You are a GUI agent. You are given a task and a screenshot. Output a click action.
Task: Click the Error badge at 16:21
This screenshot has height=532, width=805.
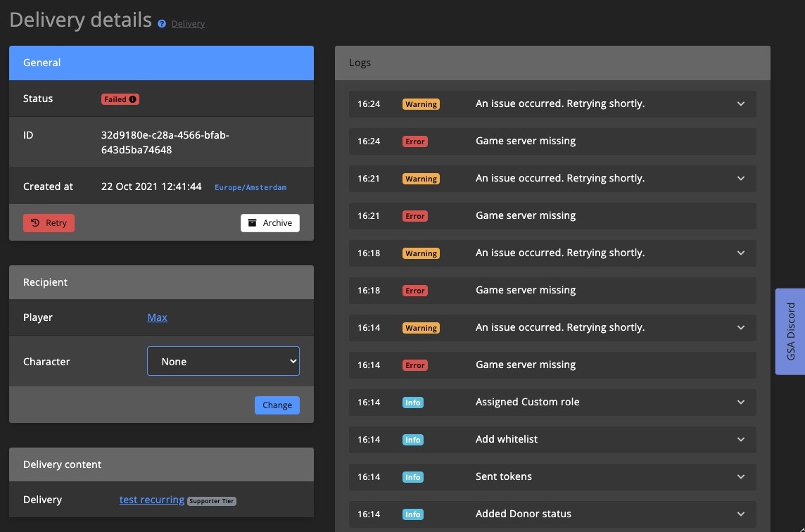pos(414,215)
